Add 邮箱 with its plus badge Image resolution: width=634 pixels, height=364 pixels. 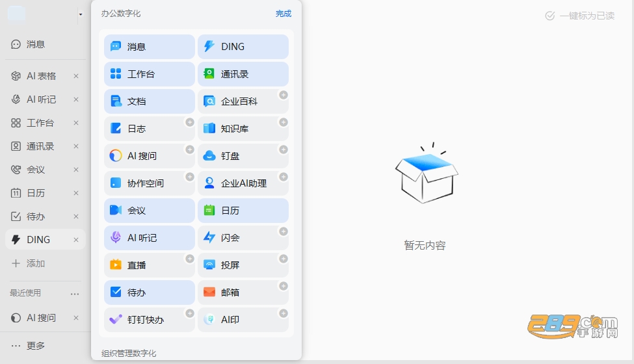coord(284,286)
